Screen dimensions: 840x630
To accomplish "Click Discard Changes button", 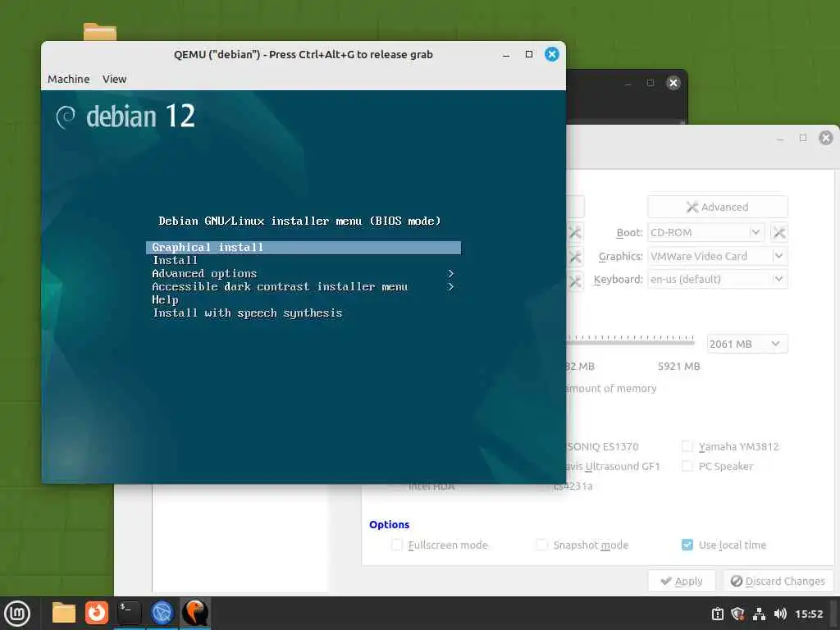I will [x=778, y=582].
